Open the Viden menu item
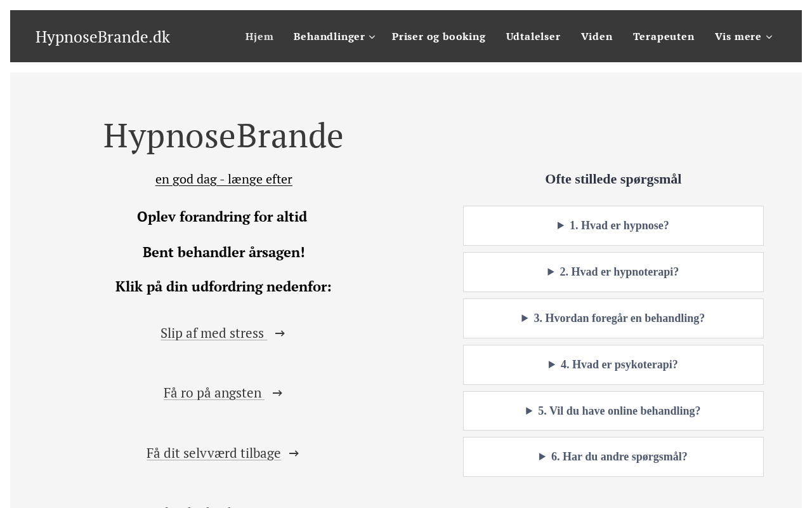This screenshot has width=812, height=508. 597,36
